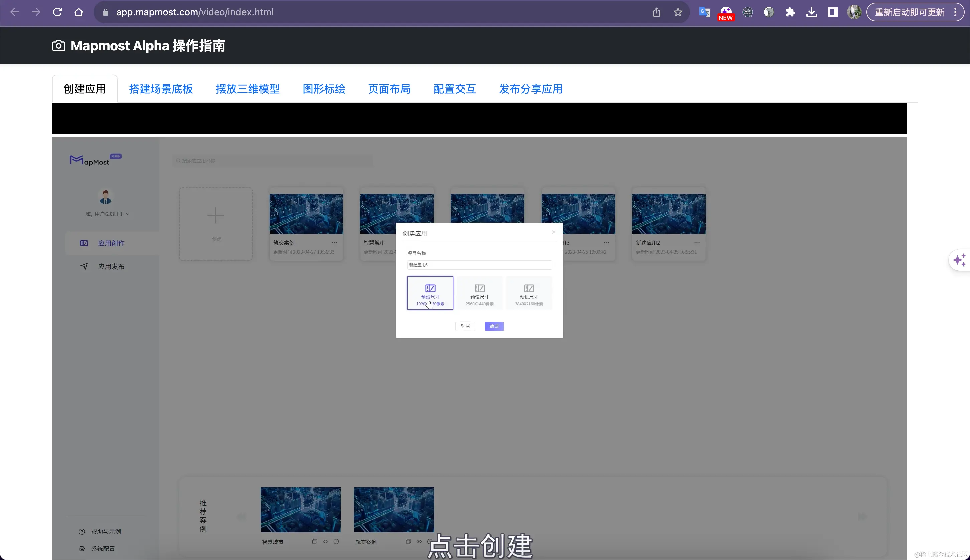This screenshot has height=560, width=970.
Task: Switch to the 创建应用 tab
Action: (x=85, y=89)
